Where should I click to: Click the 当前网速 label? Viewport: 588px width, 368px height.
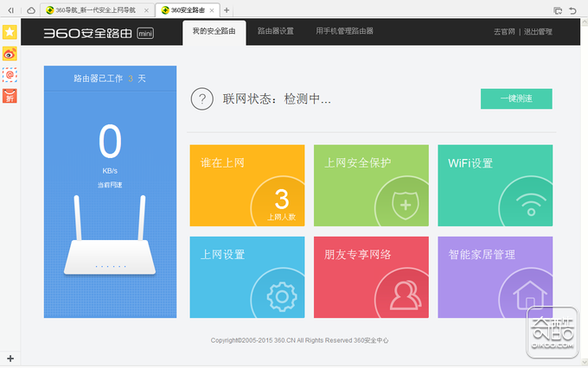coord(110,185)
